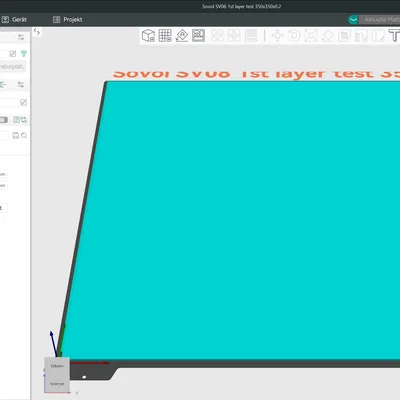400x400 pixels.
Task: Select the Scale tool
Action: [311, 35]
